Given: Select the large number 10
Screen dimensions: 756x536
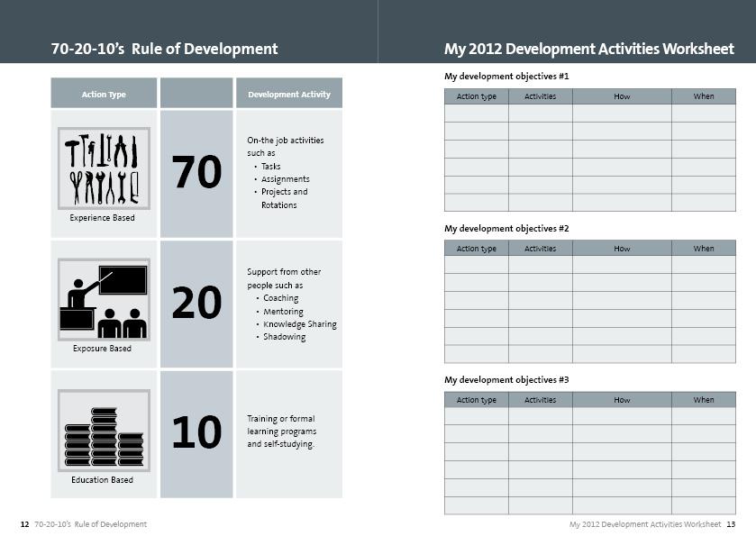Looking at the screenshot, I should pos(196,433).
